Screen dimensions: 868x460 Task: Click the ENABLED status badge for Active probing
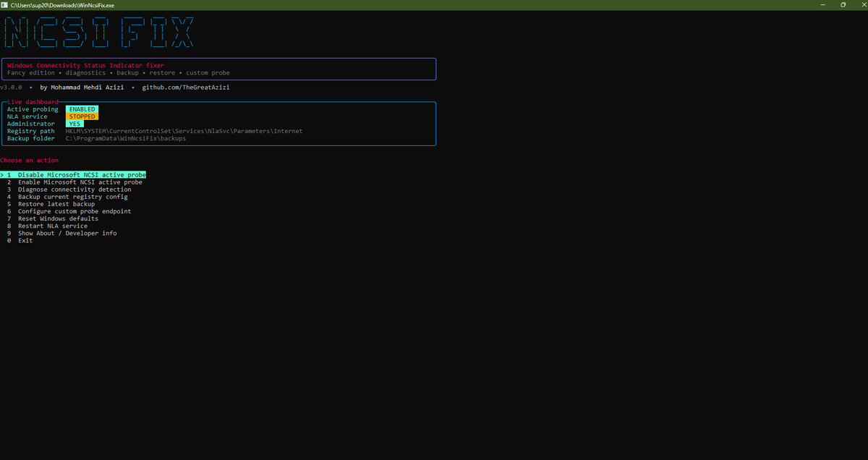[x=82, y=109]
